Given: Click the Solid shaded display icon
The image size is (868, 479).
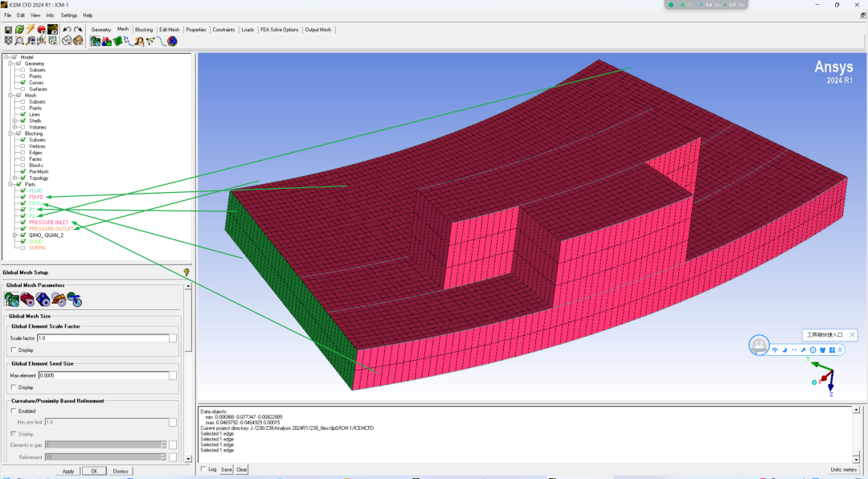Looking at the screenshot, I should [78, 41].
